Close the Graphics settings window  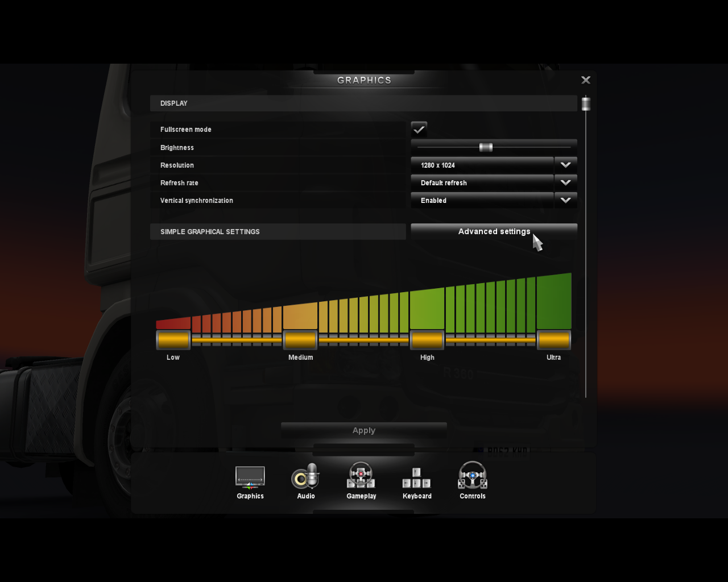coord(586,80)
